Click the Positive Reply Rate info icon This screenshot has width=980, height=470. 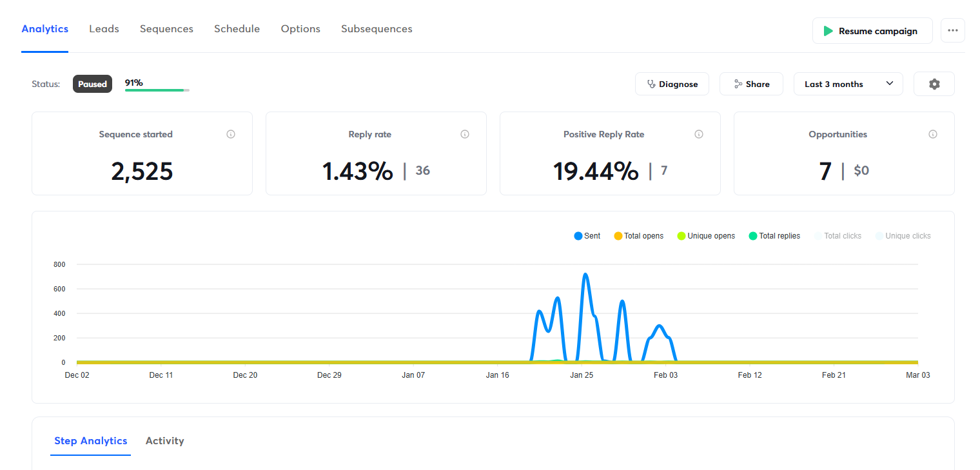point(698,134)
